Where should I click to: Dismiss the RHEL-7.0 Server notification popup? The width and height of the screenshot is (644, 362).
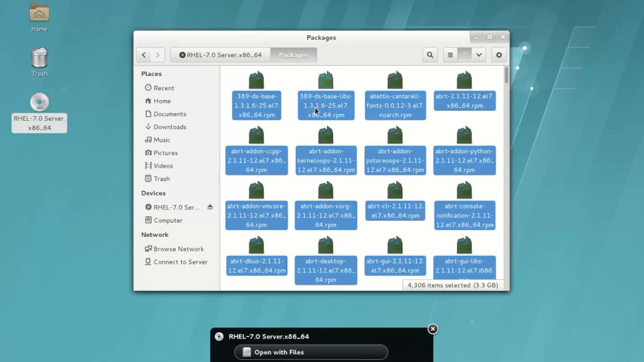pyautogui.click(x=433, y=329)
